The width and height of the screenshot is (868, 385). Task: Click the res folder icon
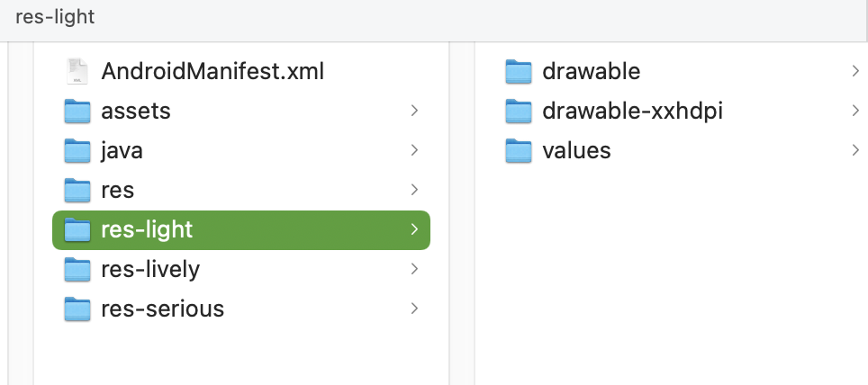click(78, 190)
